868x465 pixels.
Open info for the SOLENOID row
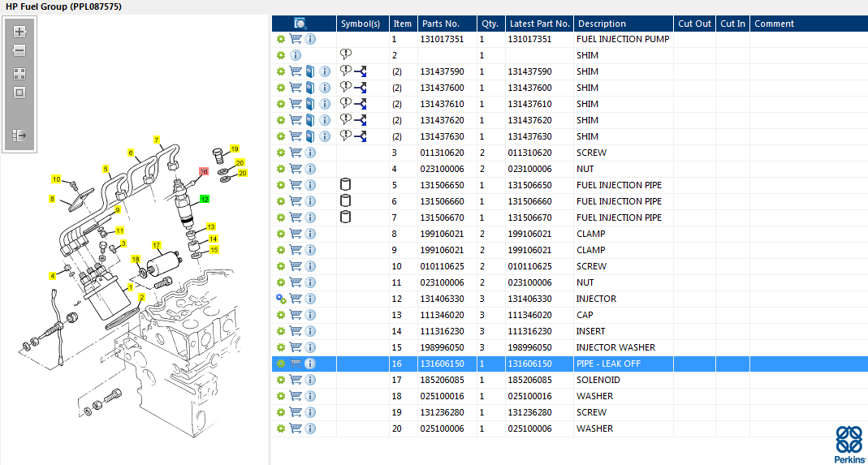(x=310, y=380)
